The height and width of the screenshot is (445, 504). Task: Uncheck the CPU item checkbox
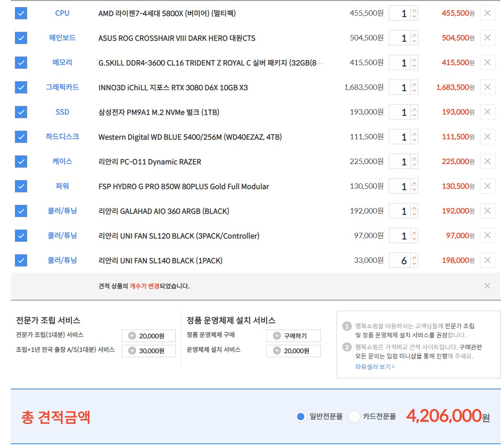(x=21, y=13)
